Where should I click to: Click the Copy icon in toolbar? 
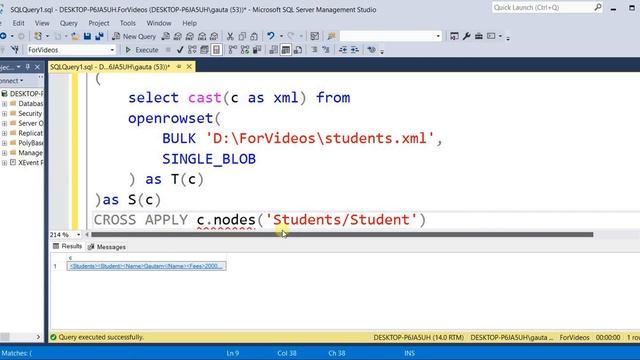[242, 36]
